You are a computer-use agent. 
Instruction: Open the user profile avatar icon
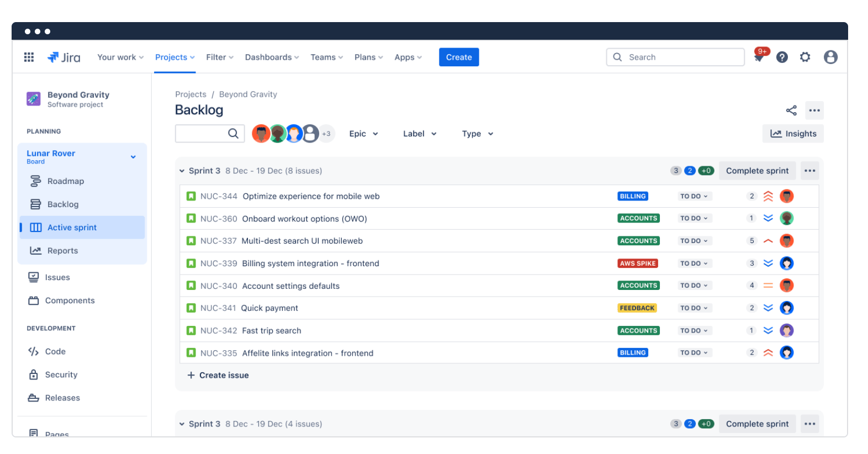(x=830, y=57)
